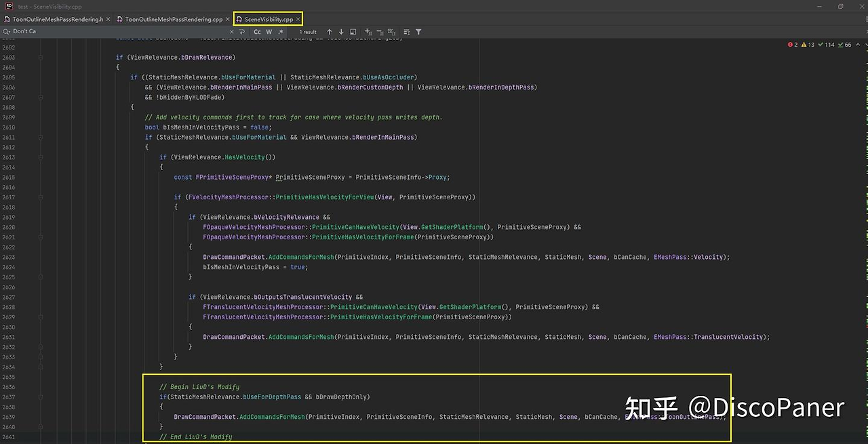Open the search filter funnel

point(418,31)
